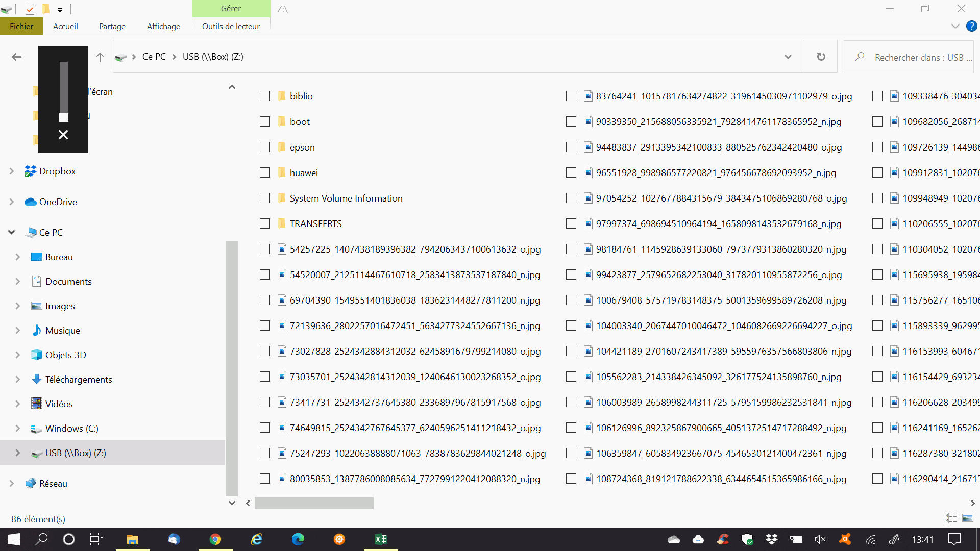Screen dimensions: 980x551
Task: Open the Affichage ribbon tab
Action: tap(163, 27)
